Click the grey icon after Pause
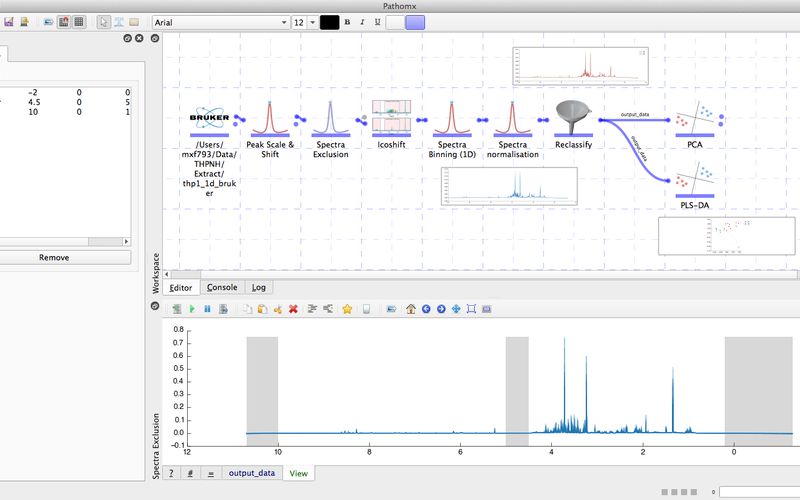The width and height of the screenshot is (800, 500). coord(223,309)
